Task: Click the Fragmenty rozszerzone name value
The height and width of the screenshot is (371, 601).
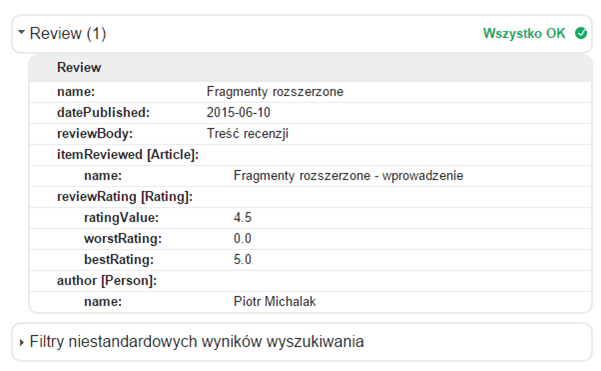Action: [275, 92]
